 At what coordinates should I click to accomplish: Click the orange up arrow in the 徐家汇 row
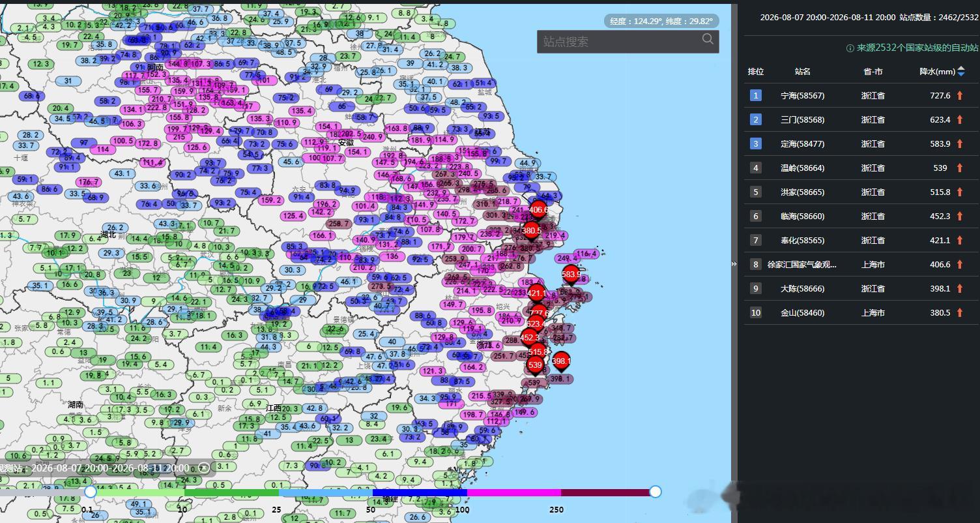pyautogui.click(x=960, y=265)
